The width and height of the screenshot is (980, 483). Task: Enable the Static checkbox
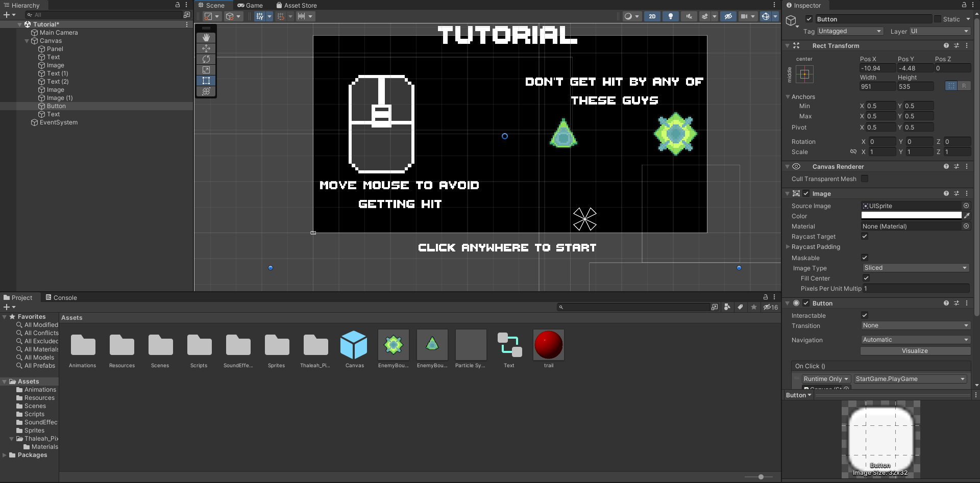[x=938, y=19]
